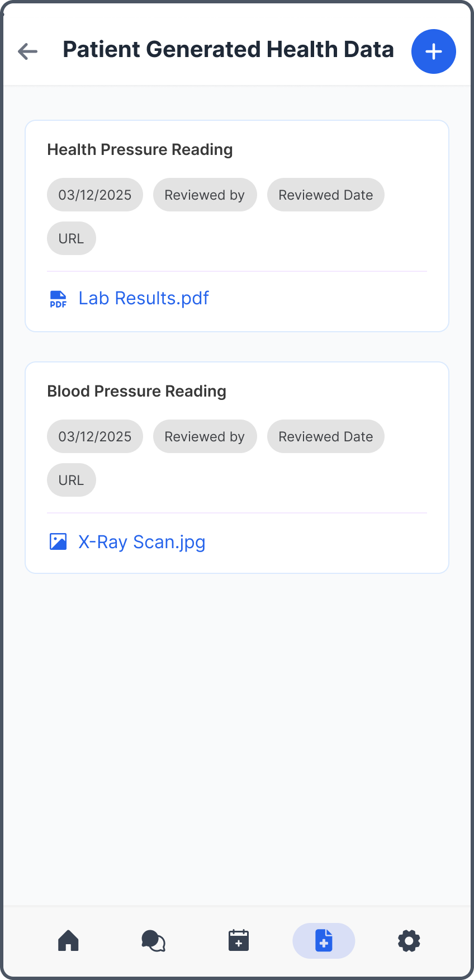The width and height of the screenshot is (474, 980).
Task: Open the calendar appointments icon
Action: 238,940
